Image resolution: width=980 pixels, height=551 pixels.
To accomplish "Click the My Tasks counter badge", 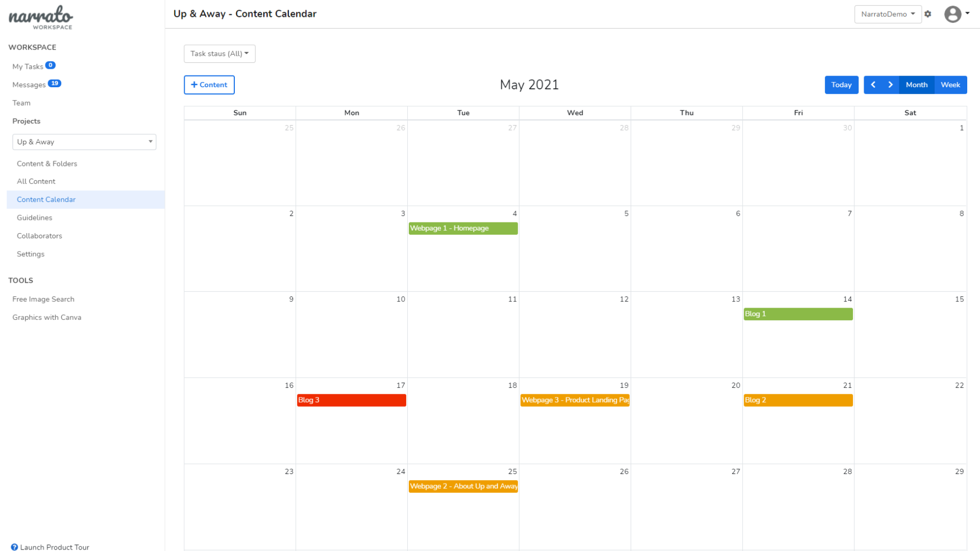I will (x=51, y=65).
